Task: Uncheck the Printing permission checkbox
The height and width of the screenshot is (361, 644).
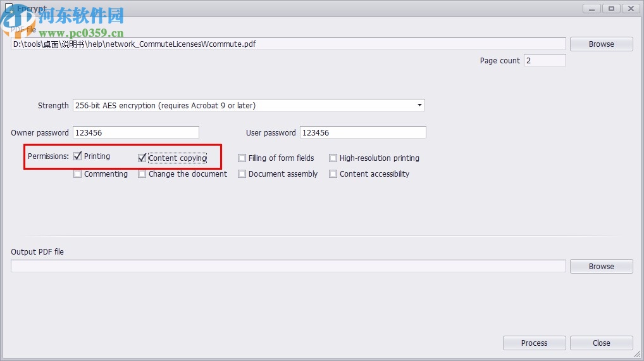Action: click(x=78, y=156)
